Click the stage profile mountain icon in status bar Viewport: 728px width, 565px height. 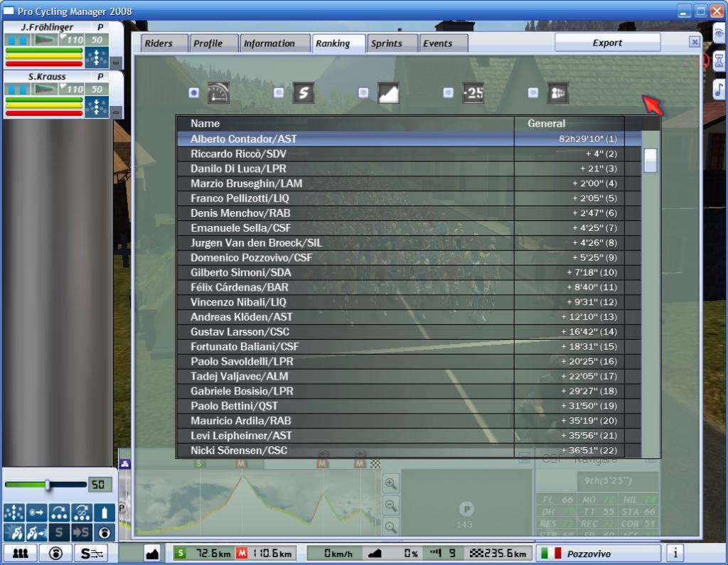tap(152, 553)
